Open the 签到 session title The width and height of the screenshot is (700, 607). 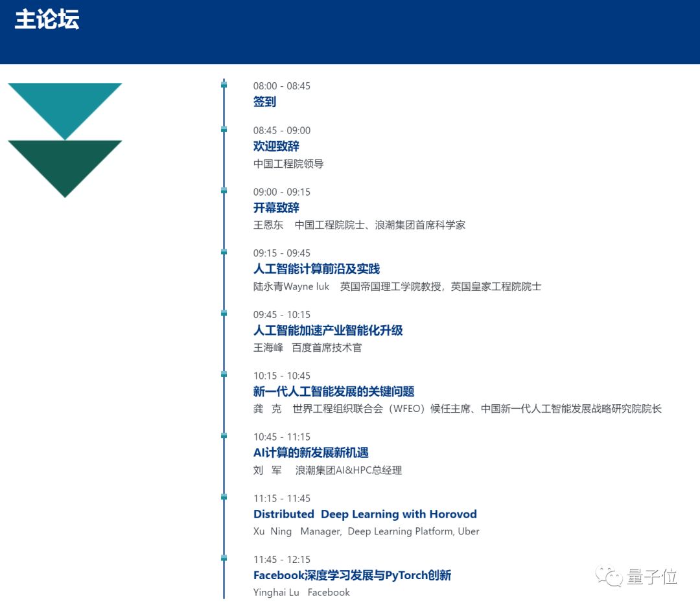(x=264, y=102)
